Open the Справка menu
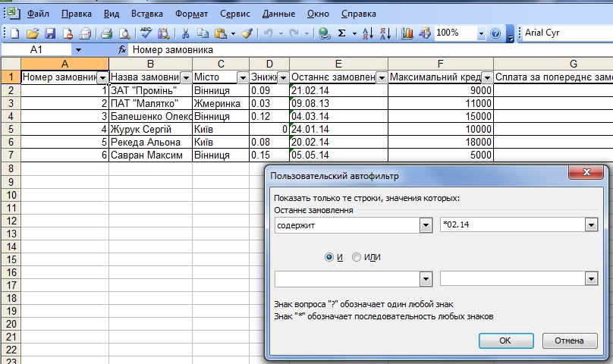 (x=359, y=14)
